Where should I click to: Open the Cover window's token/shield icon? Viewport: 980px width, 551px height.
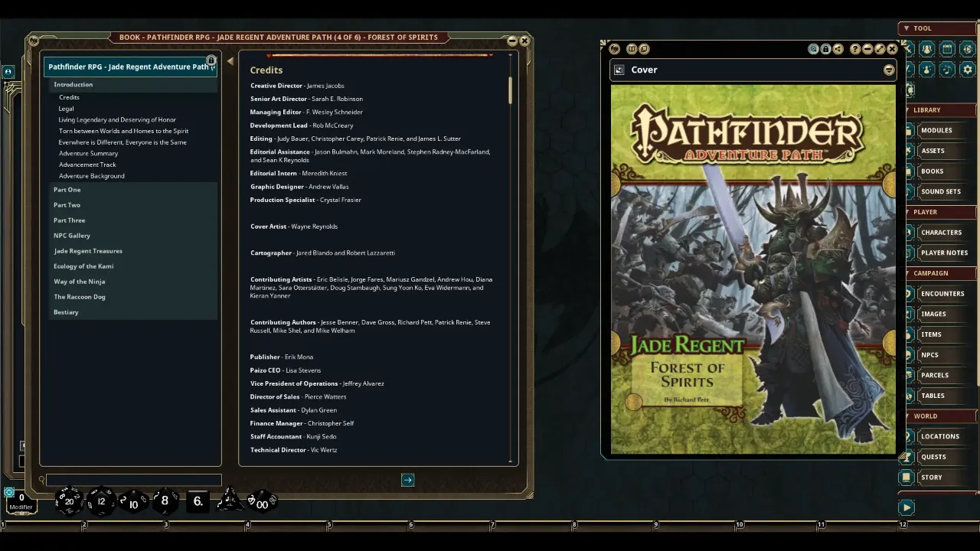614,49
